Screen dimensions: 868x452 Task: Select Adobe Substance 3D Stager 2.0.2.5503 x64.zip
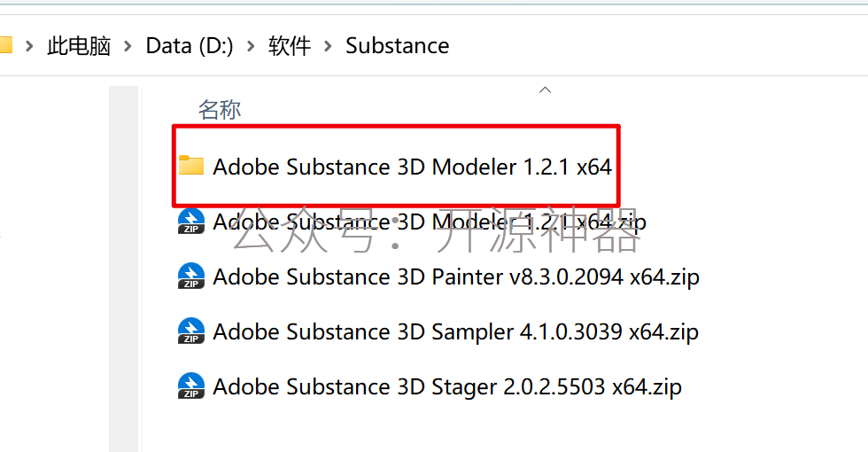click(447, 386)
